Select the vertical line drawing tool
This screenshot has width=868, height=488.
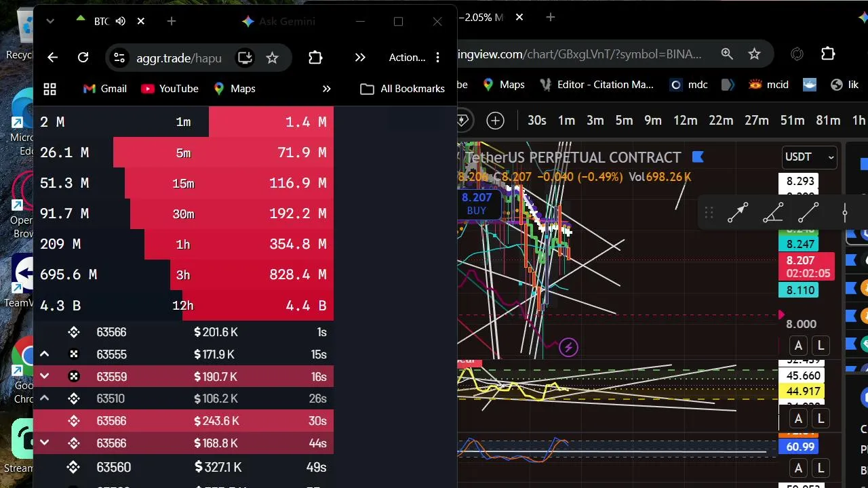point(844,213)
